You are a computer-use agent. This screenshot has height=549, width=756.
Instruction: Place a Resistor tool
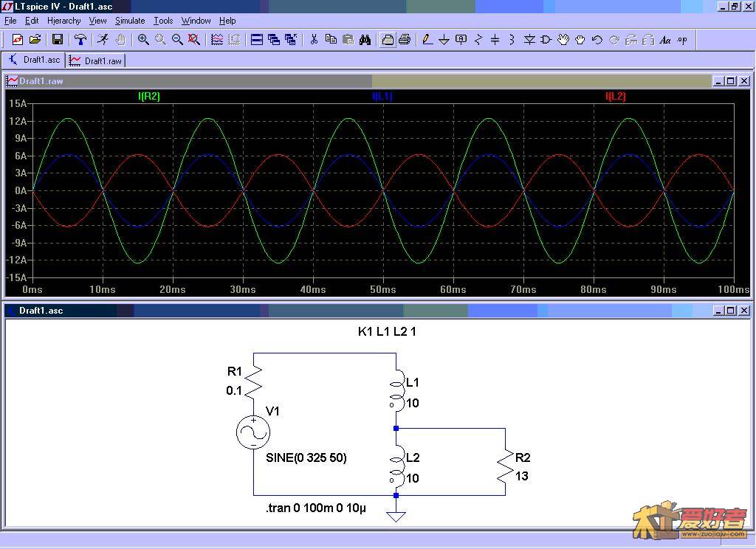click(x=478, y=40)
